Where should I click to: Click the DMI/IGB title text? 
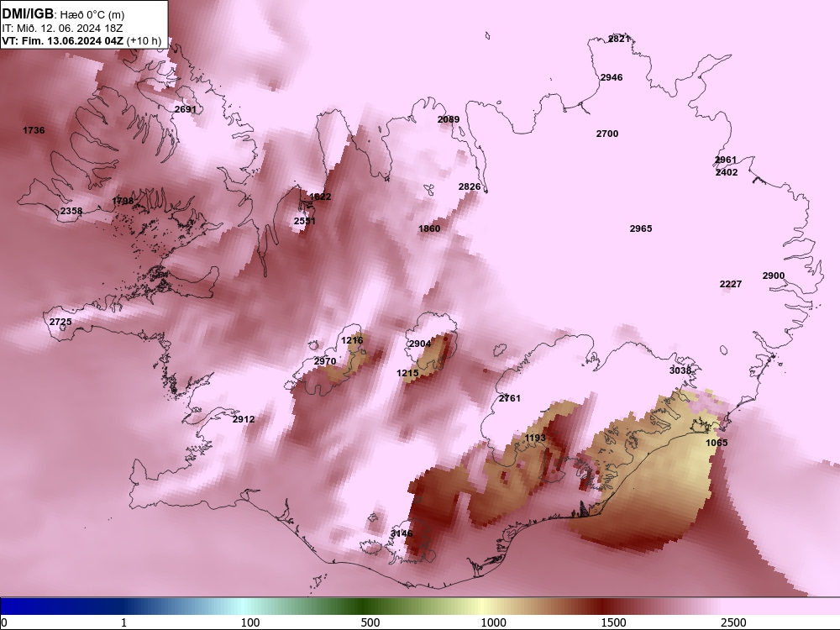point(29,14)
